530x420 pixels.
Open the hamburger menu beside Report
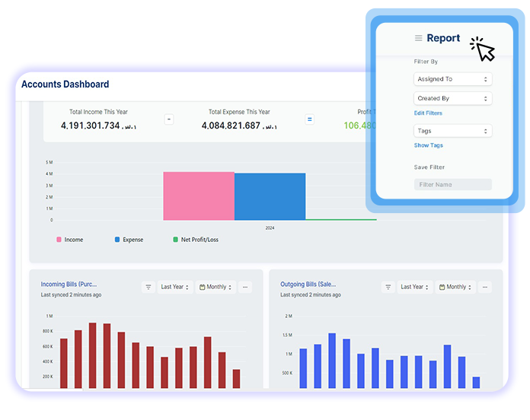pyautogui.click(x=418, y=39)
